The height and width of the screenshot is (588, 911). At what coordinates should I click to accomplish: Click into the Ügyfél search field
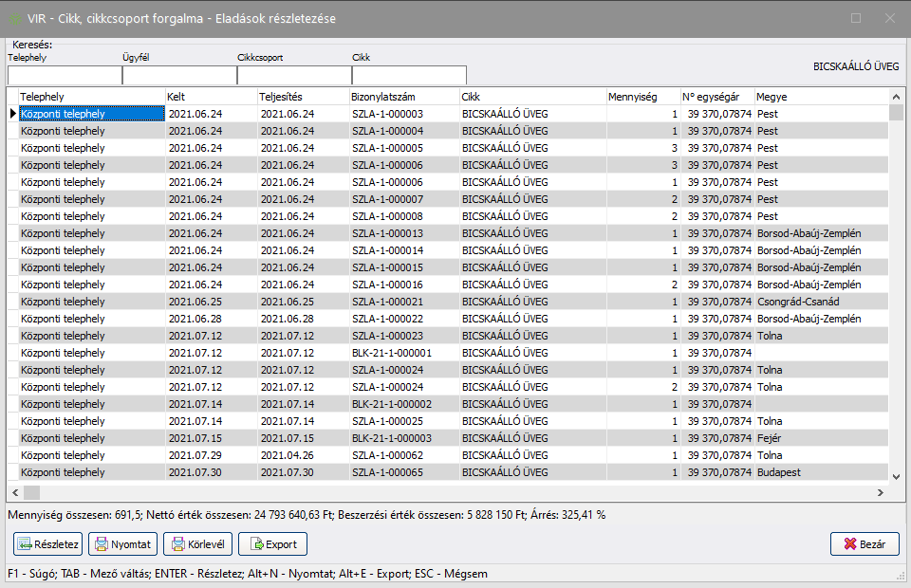point(178,75)
